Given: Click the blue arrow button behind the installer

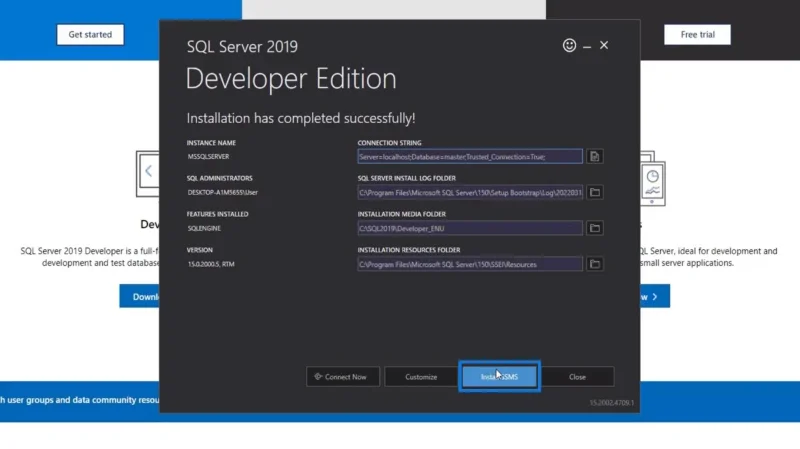Looking at the screenshot, I should (x=655, y=296).
